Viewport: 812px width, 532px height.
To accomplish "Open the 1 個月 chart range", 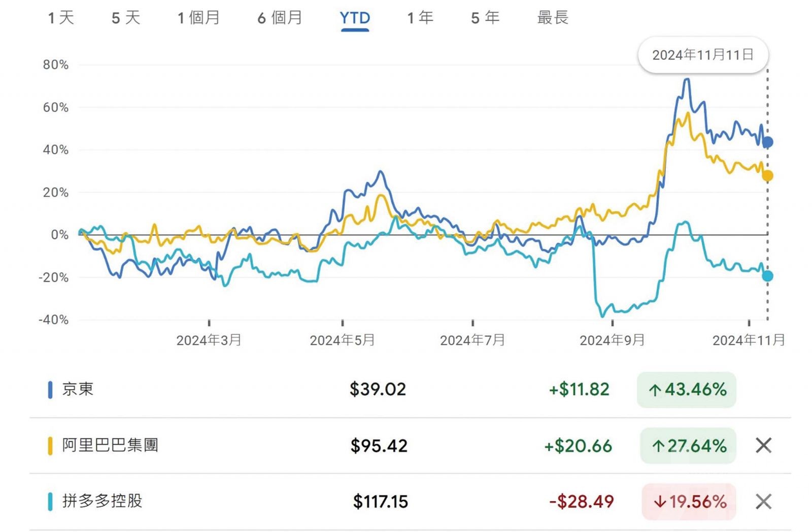I will 198,18.
